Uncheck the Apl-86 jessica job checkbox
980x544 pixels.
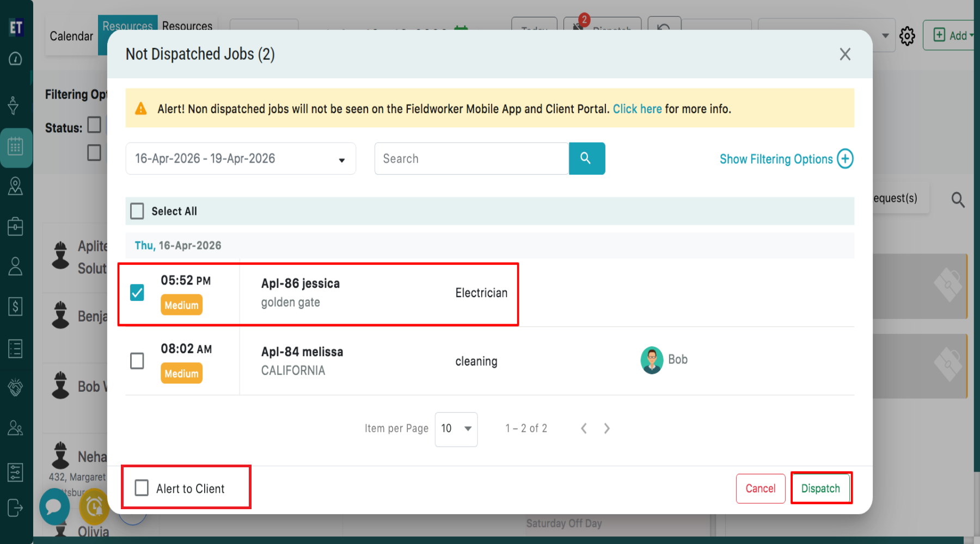tap(137, 293)
